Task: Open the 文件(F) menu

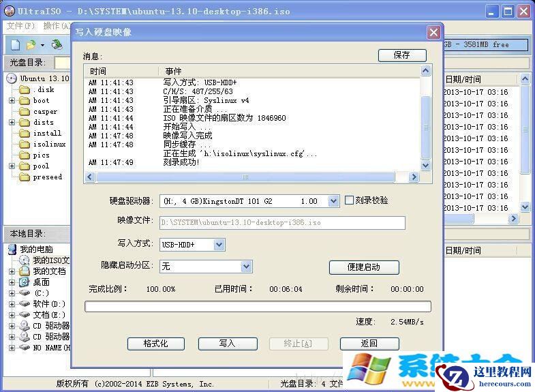Action: point(21,26)
